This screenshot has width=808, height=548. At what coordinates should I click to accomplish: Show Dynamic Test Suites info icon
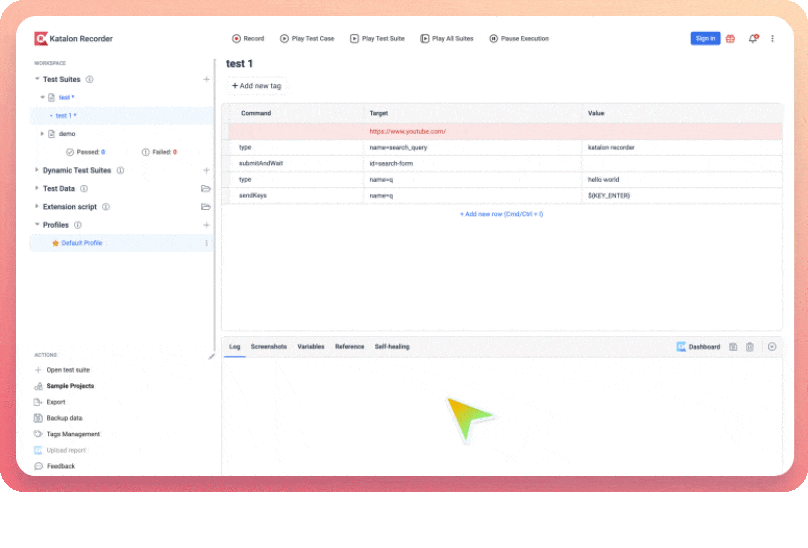click(x=120, y=170)
